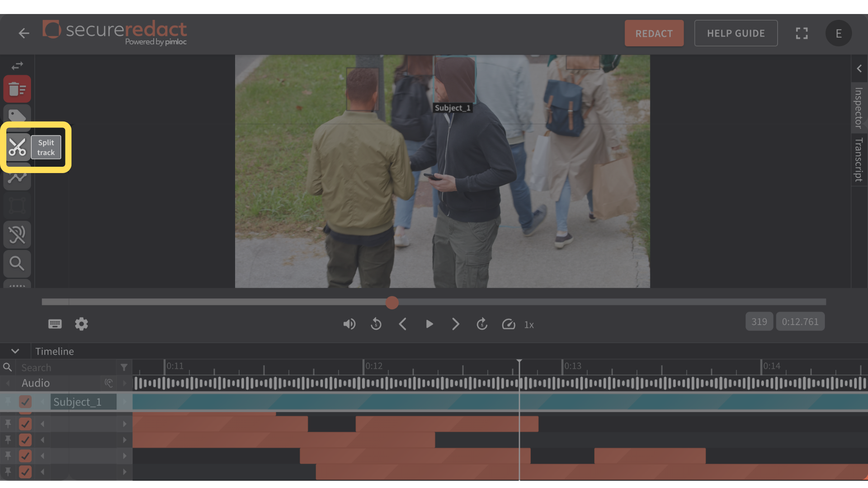
Task: Collapse the Timeline panel chevron
Action: coord(15,351)
